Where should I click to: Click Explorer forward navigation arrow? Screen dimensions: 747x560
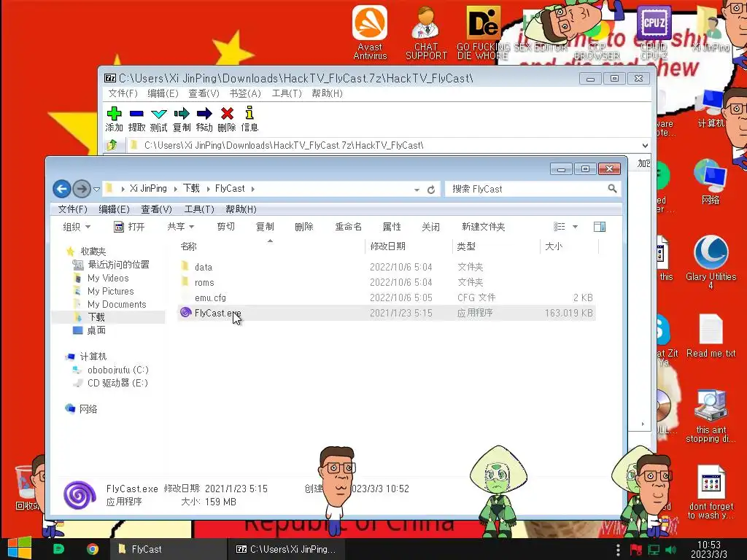click(x=82, y=189)
